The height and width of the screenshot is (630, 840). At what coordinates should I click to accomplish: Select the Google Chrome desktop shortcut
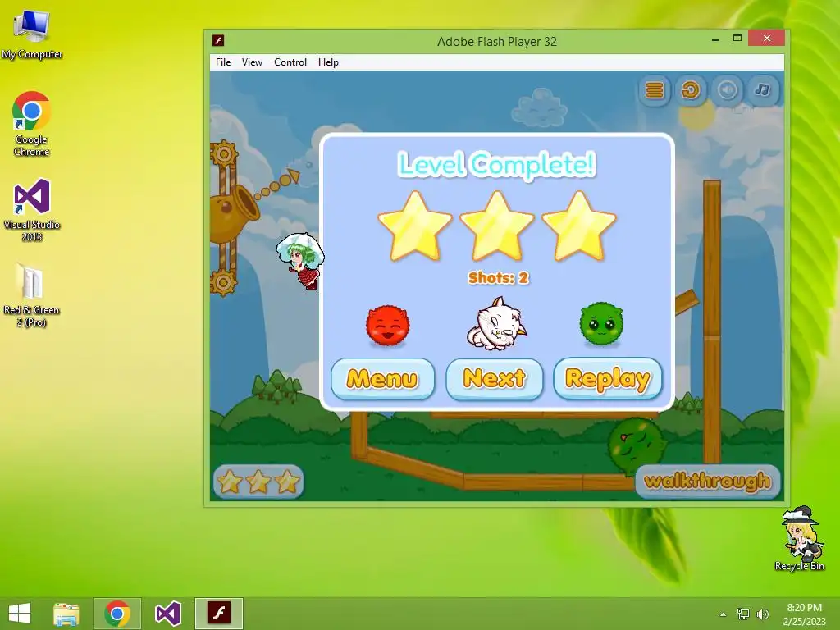pos(32,124)
